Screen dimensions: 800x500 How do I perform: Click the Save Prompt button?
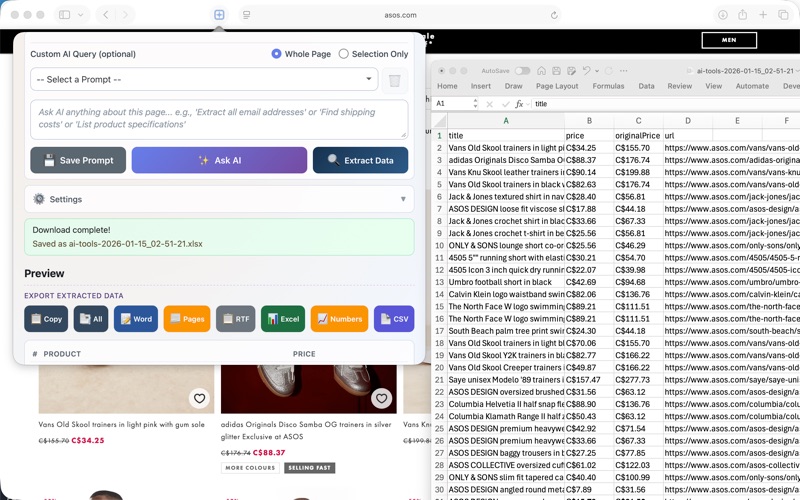coord(78,160)
